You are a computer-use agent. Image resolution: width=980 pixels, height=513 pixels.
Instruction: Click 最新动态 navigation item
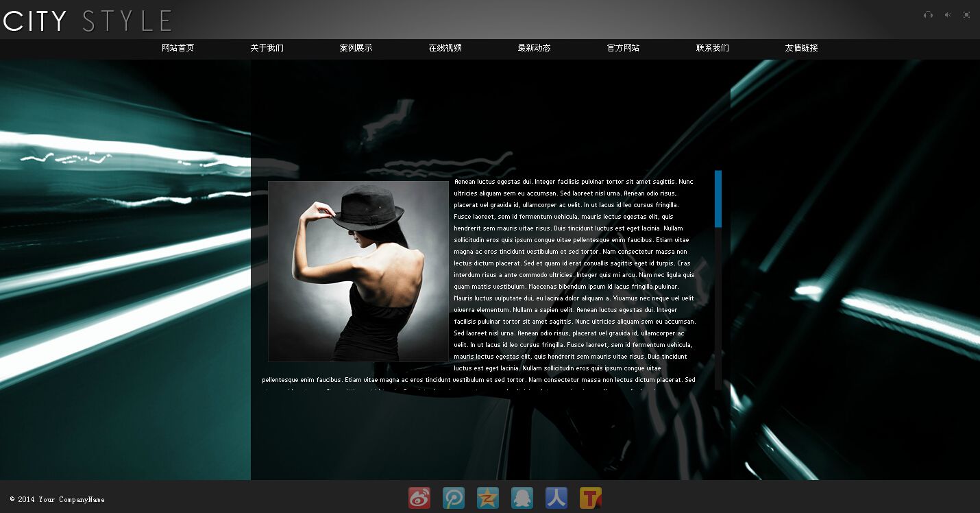(534, 48)
